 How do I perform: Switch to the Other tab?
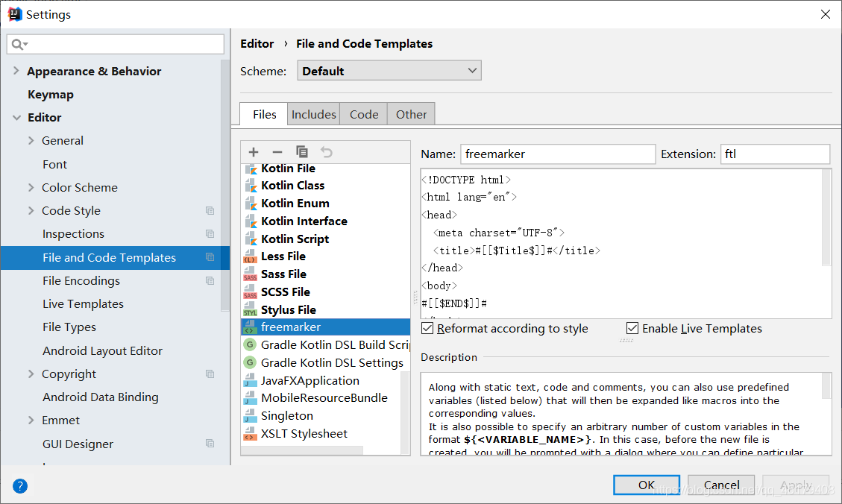[411, 114]
